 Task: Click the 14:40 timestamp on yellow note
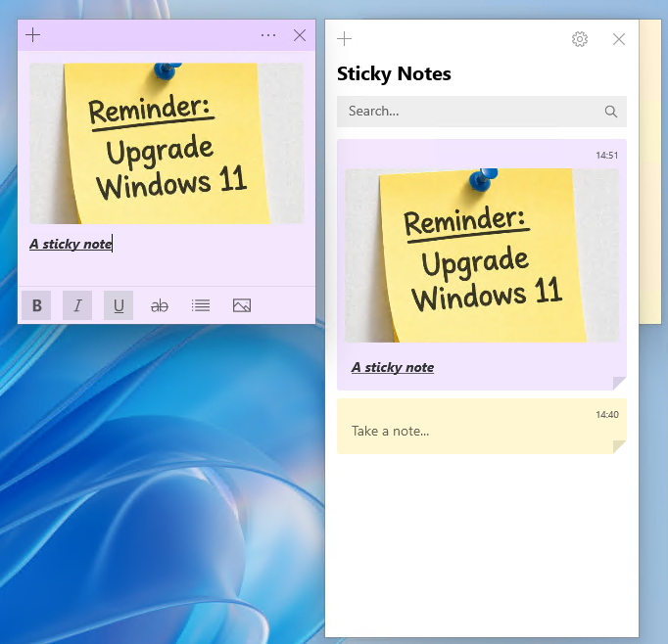pyautogui.click(x=606, y=415)
